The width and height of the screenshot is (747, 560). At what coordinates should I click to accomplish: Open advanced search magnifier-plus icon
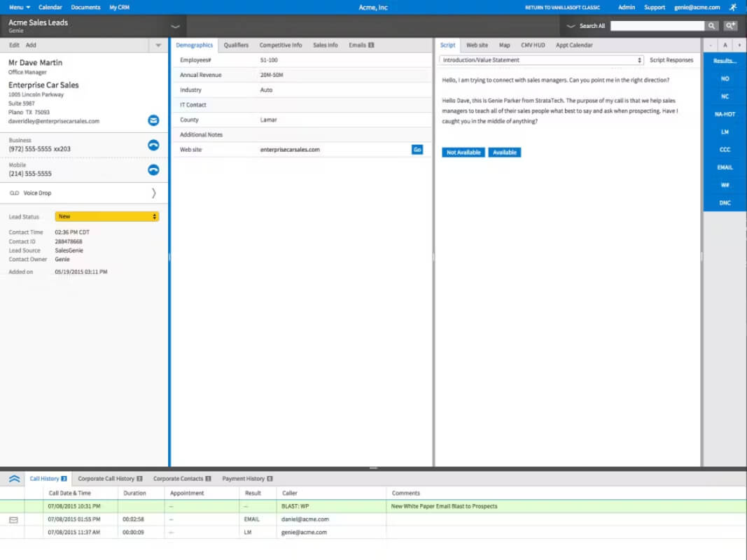click(x=730, y=26)
